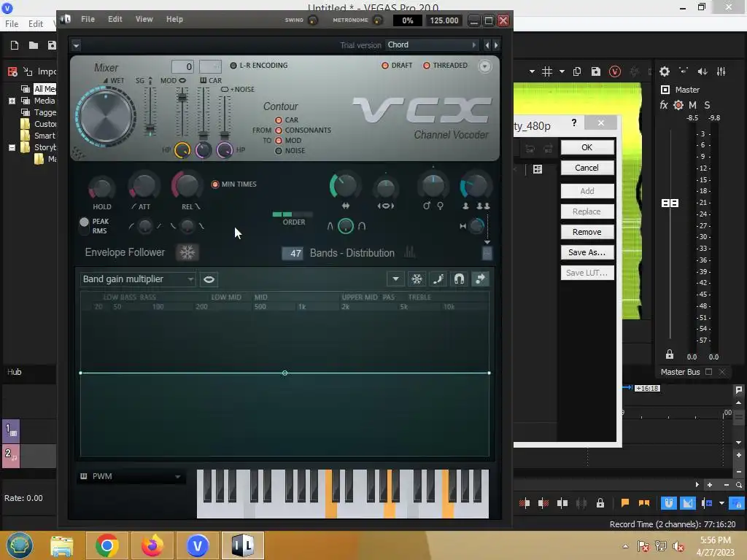This screenshot has height=560, width=747.
Task: Toggle Contour CAR radio light
Action: [279, 120]
